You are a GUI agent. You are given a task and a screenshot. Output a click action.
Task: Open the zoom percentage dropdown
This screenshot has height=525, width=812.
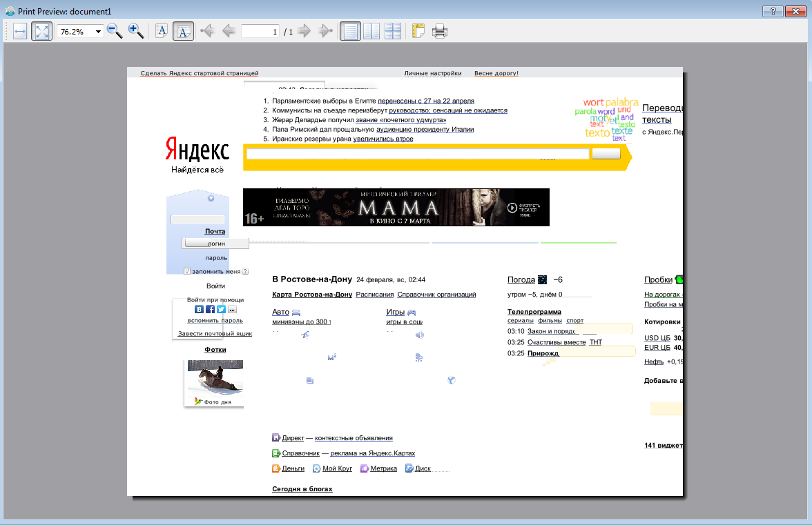(x=98, y=32)
